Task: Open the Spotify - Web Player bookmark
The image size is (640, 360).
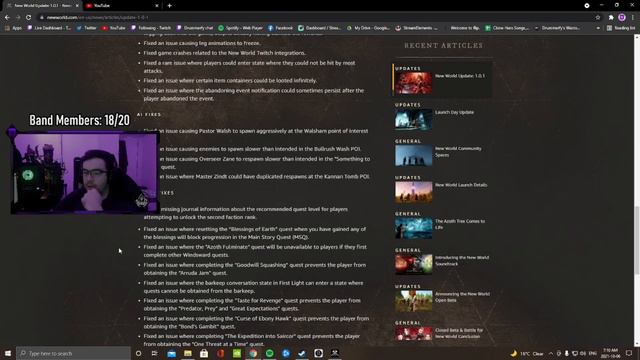Action: tap(240, 28)
